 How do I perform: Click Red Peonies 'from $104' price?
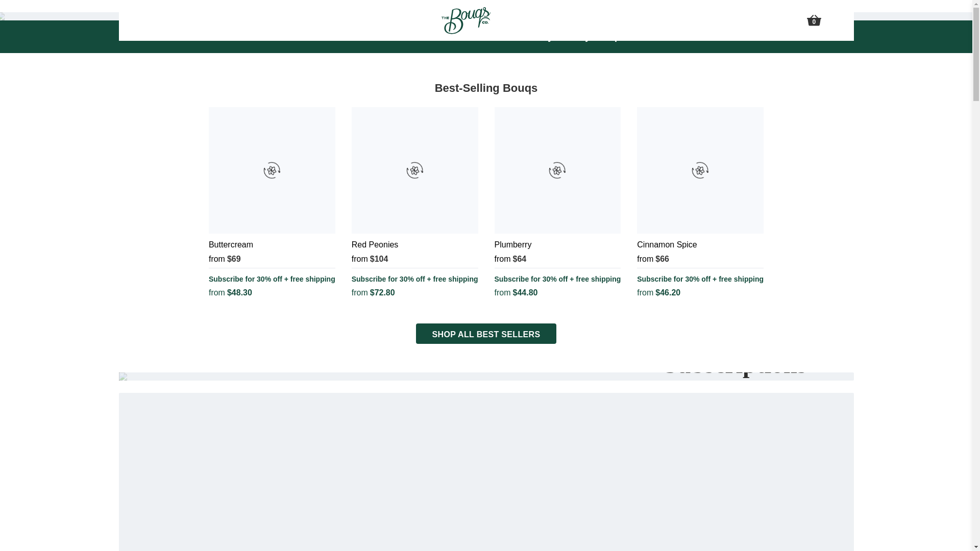(x=370, y=259)
